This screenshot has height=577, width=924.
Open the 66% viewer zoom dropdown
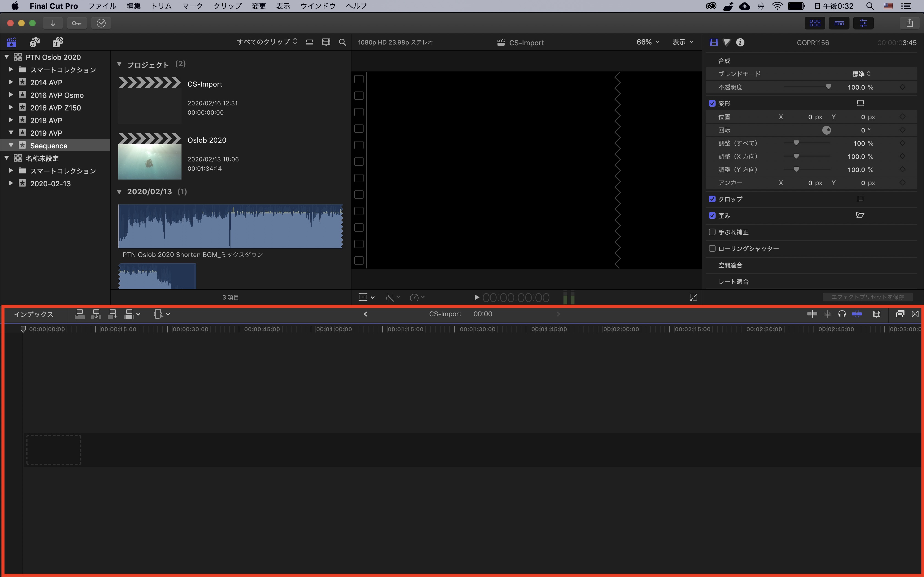point(648,42)
